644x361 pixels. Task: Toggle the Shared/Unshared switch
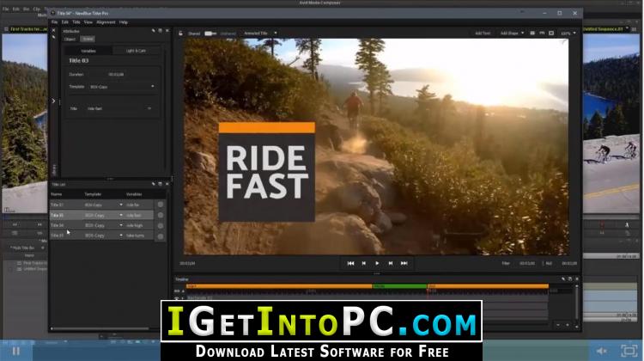pyautogui.click(x=210, y=34)
